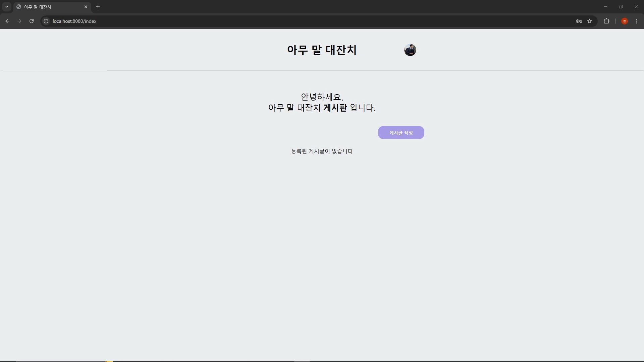The image size is (644, 362).
Task: Open the password manager key icon
Action: (579, 21)
